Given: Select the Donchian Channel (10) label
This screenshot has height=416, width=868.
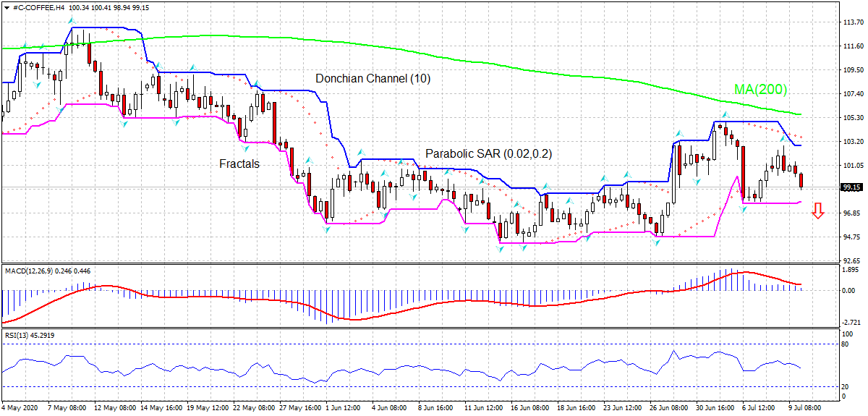Looking at the screenshot, I should 373,79.
